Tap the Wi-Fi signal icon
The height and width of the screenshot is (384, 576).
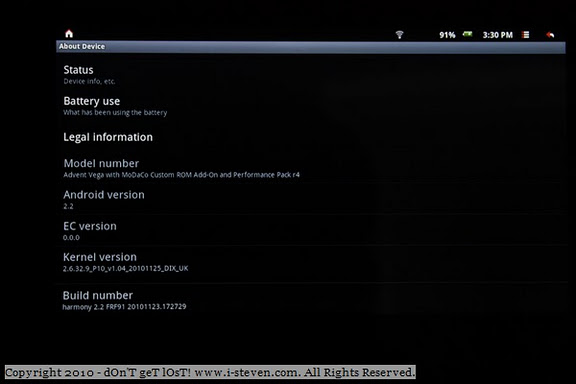click(399, 35)
